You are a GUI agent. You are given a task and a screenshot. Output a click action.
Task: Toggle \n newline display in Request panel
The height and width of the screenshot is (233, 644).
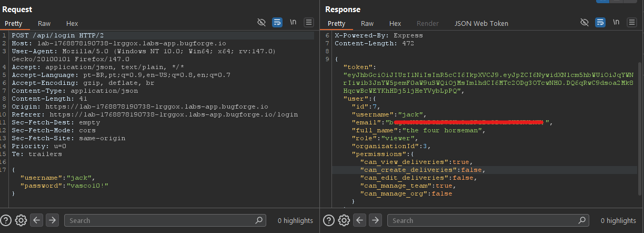coord(293,23)
